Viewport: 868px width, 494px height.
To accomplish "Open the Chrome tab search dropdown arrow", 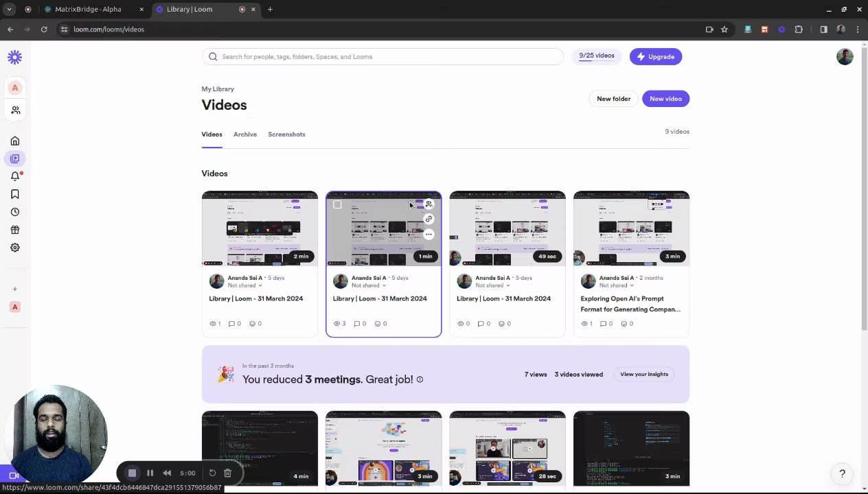I will pos(9,10).
